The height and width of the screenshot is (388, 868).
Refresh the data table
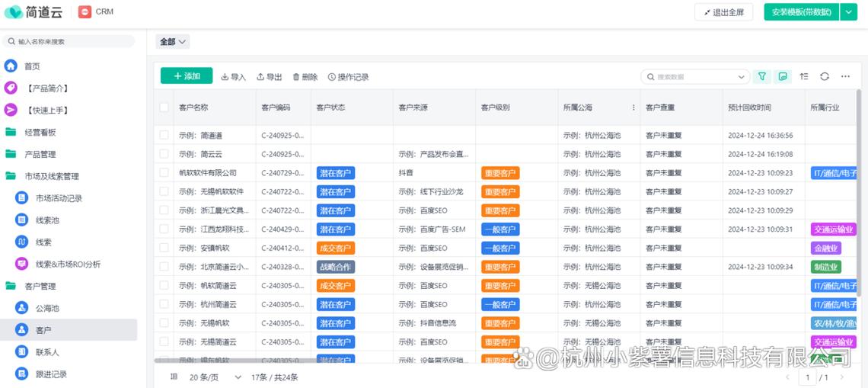[825, 76]
